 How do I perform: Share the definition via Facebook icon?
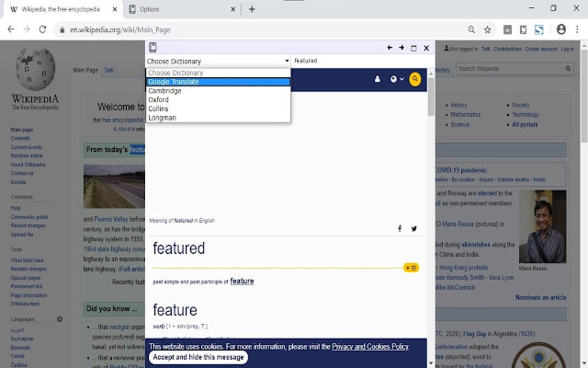pos(399,228)
